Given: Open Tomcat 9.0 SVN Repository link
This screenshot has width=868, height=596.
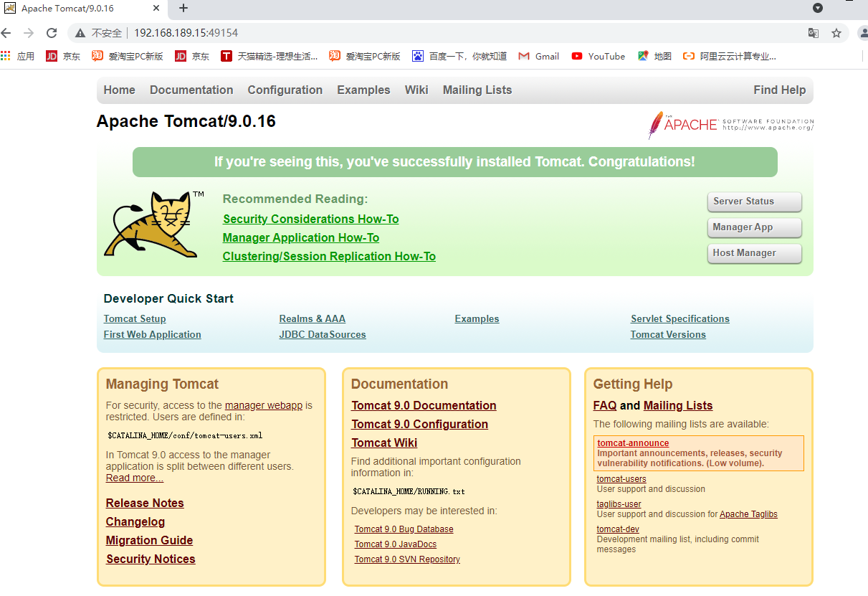Looking at the screenshot, I should [407, 559].
